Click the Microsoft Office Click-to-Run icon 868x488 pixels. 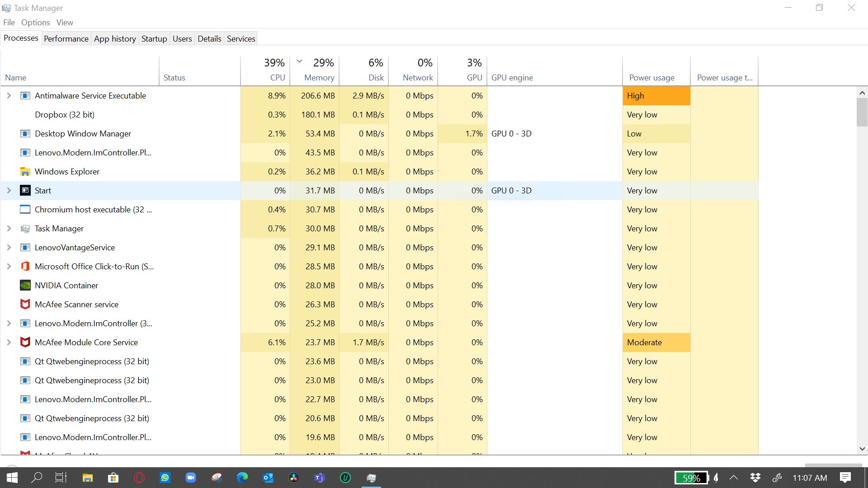pyautogui.click(x=25, y=267)
